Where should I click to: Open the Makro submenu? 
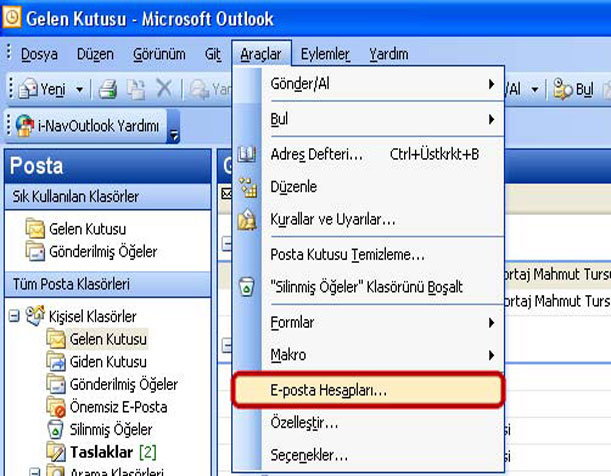(382, 355)
